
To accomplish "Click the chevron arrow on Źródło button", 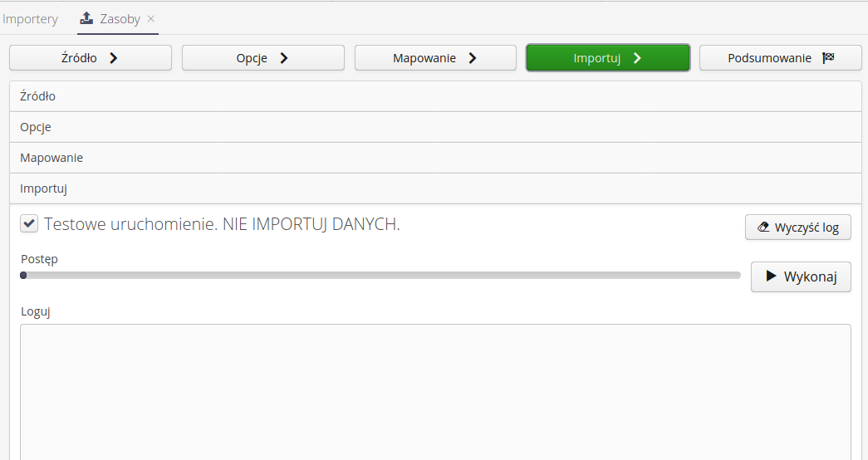I will click(114, 58).
